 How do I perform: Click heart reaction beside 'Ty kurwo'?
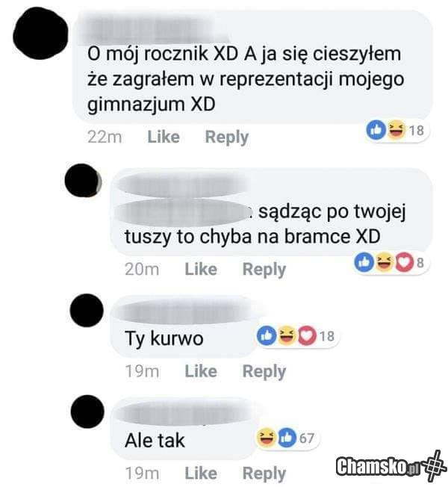click(307, 336)
